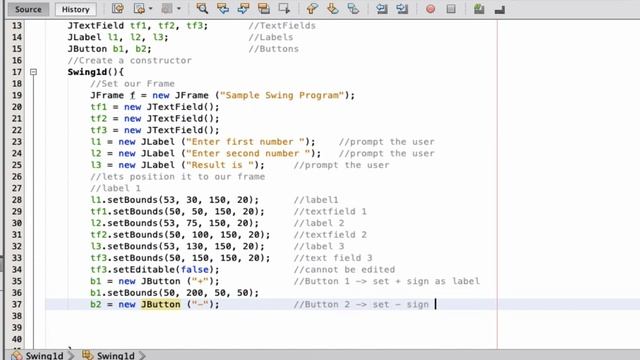Open the Back navigation dropdown arrow

[x=151, y=9]
